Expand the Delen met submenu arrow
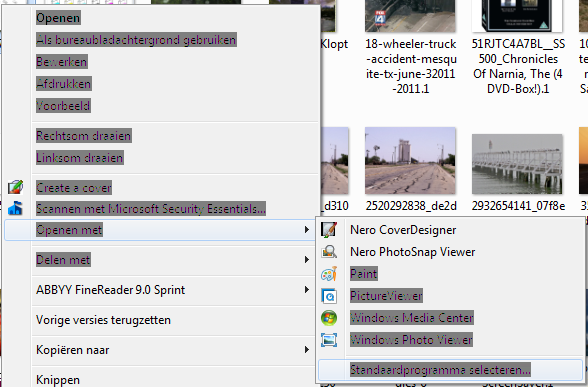This screenshot has height=387, width=588. [x=307, y=260]
